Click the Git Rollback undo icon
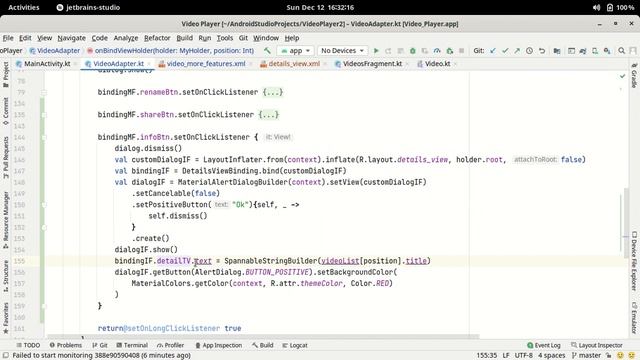 [x=542, y=51]
